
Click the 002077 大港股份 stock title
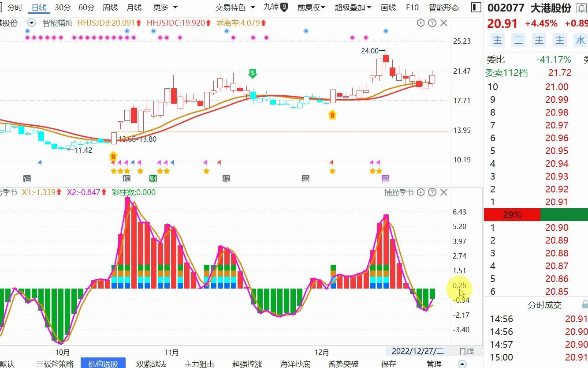pos(529,8)
